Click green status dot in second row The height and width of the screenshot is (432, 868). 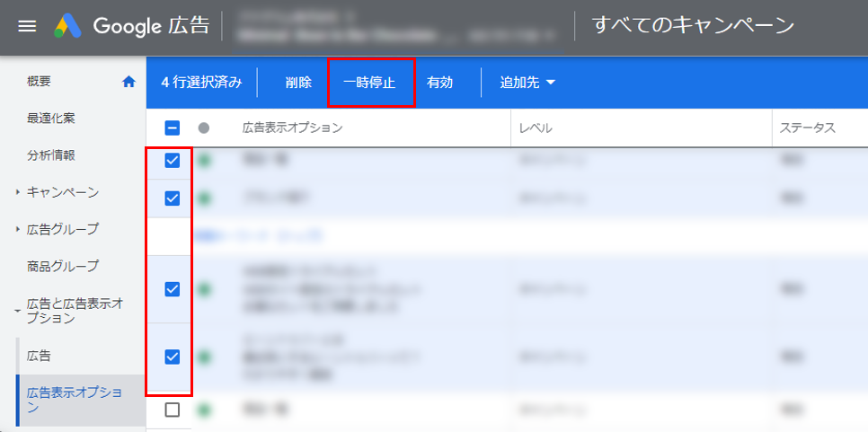[x=204, y=198]
